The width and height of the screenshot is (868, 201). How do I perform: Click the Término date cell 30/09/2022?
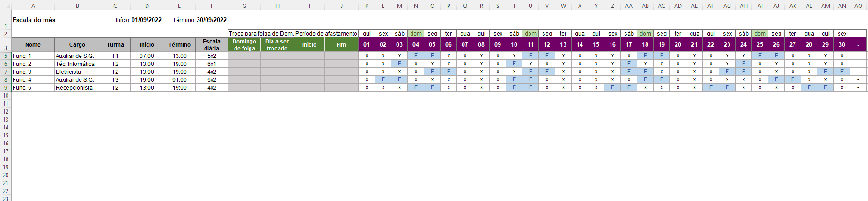point(212,20)
